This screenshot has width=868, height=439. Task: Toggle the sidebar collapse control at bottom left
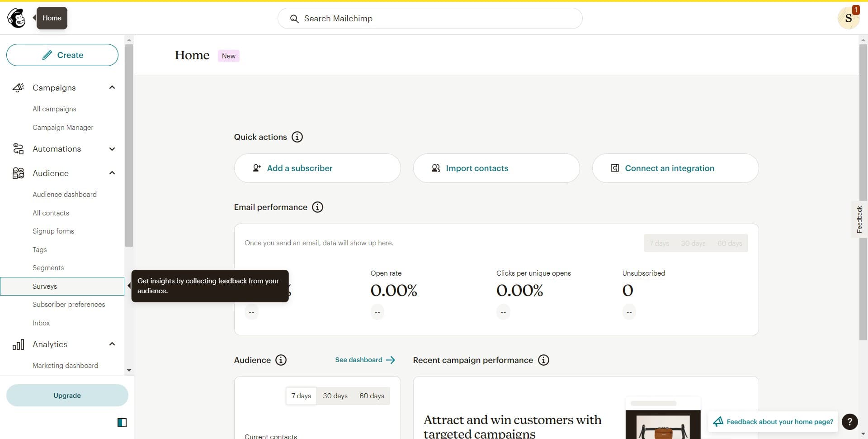tap(122, 422)
